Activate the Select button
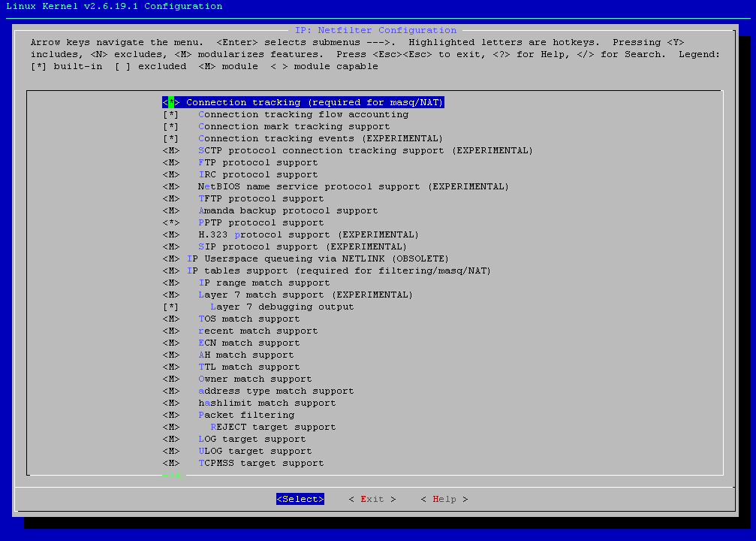756x541 pixels. [300, 499]
